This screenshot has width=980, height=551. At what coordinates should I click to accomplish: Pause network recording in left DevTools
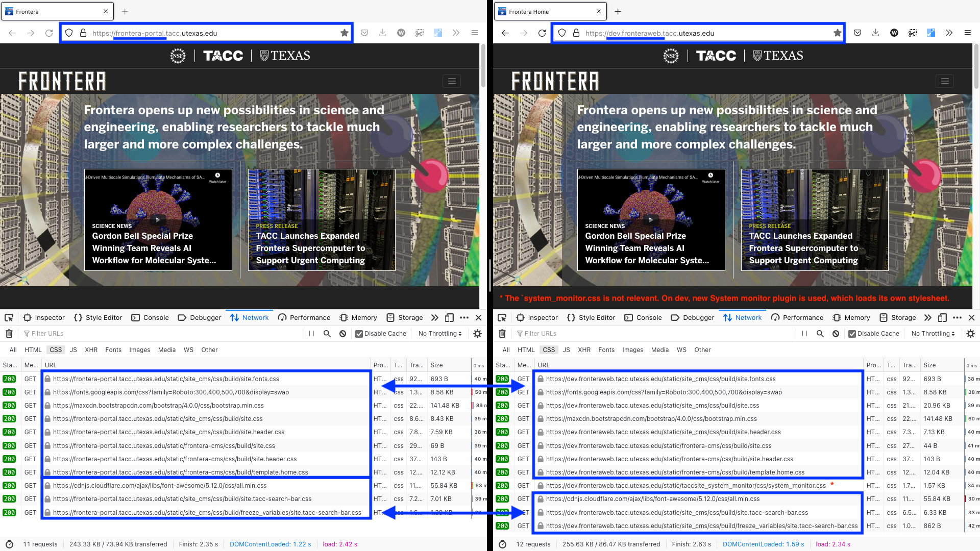click(x=311, y=334)
